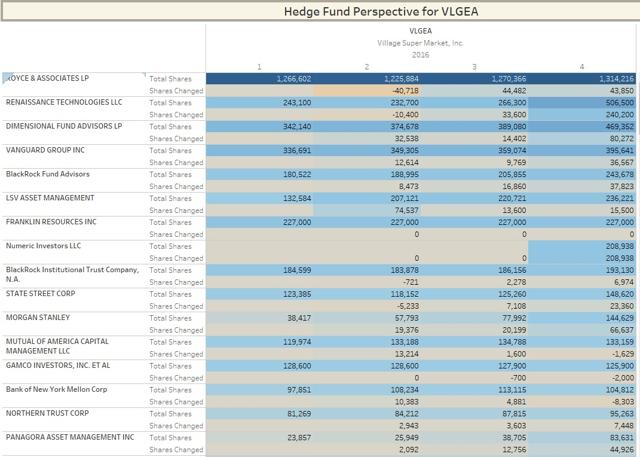The image size is (640, 457).
Task: Click the quarter 1 column header
Action: click(x=259, y=67)
